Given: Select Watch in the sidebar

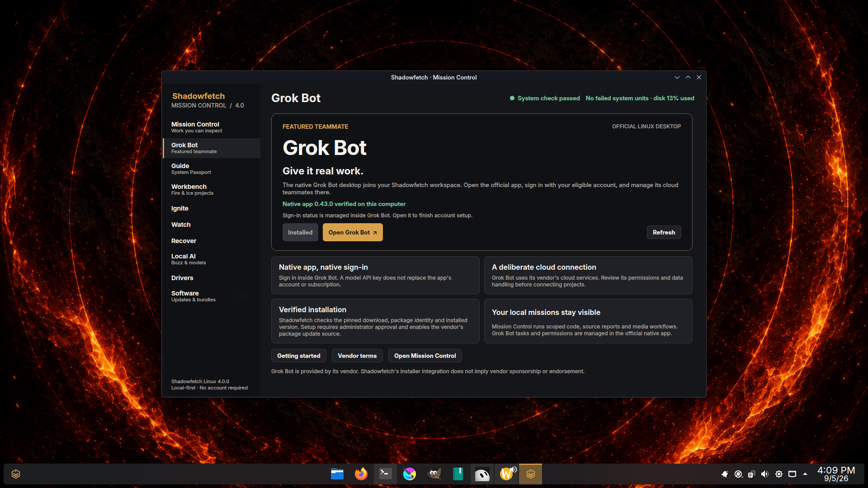Looking at the screenshot, I should click(x=212, y=225).
